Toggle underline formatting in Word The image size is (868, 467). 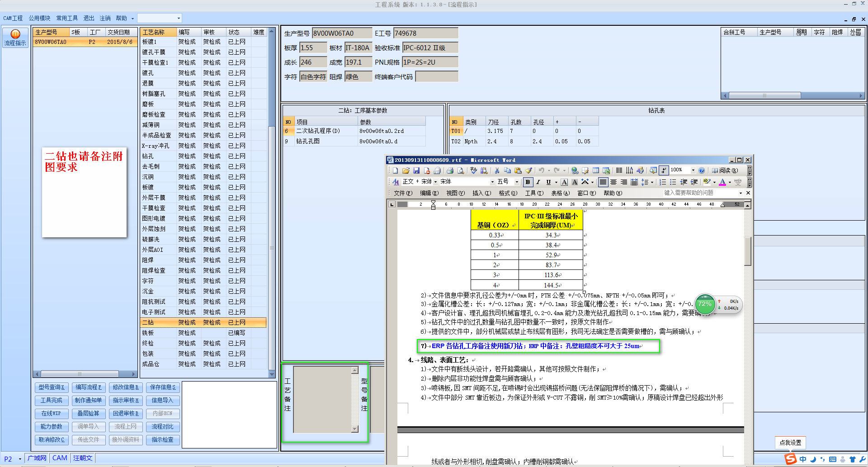(x=548, y=182)
